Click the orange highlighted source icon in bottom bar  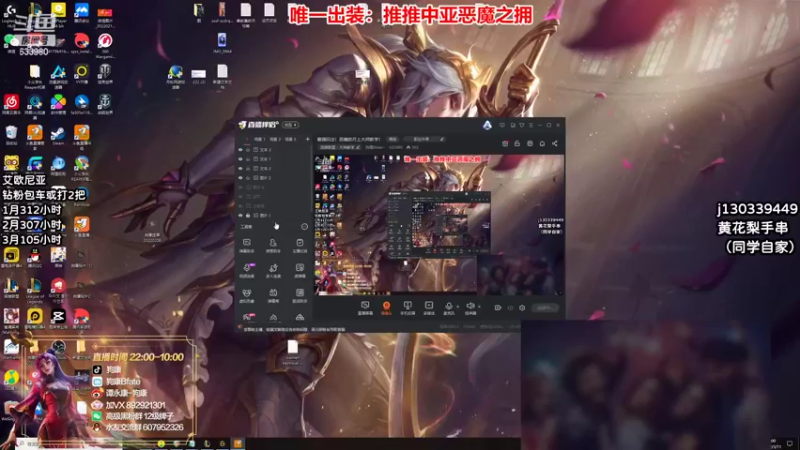[x=386, y=308]
